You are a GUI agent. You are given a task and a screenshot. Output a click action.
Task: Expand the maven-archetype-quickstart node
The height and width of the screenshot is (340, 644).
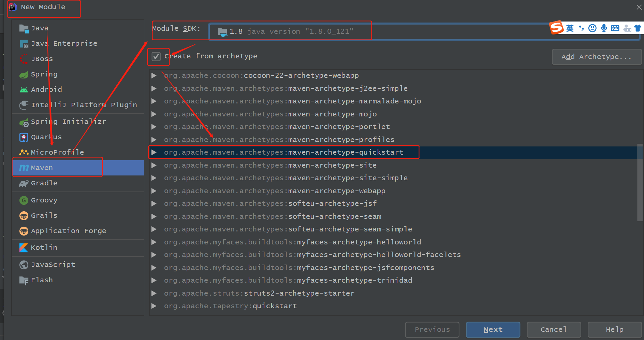[x=154, y=152]
